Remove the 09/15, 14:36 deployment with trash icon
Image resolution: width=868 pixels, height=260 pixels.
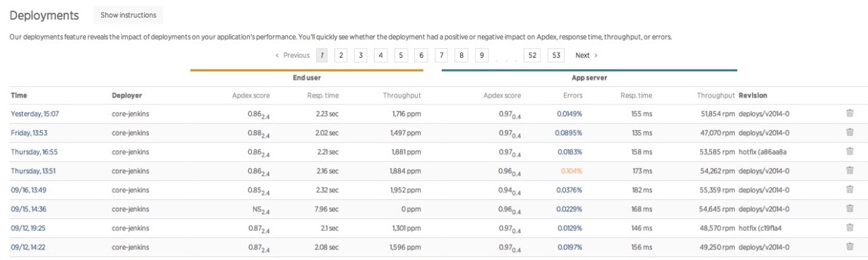[850, 208]
